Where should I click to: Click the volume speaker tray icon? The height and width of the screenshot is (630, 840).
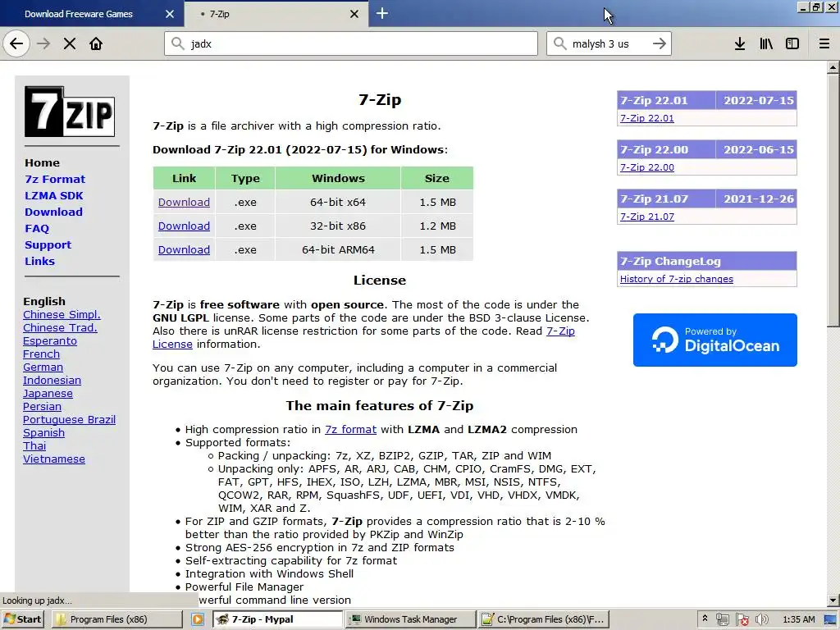(x=761, y=619)
